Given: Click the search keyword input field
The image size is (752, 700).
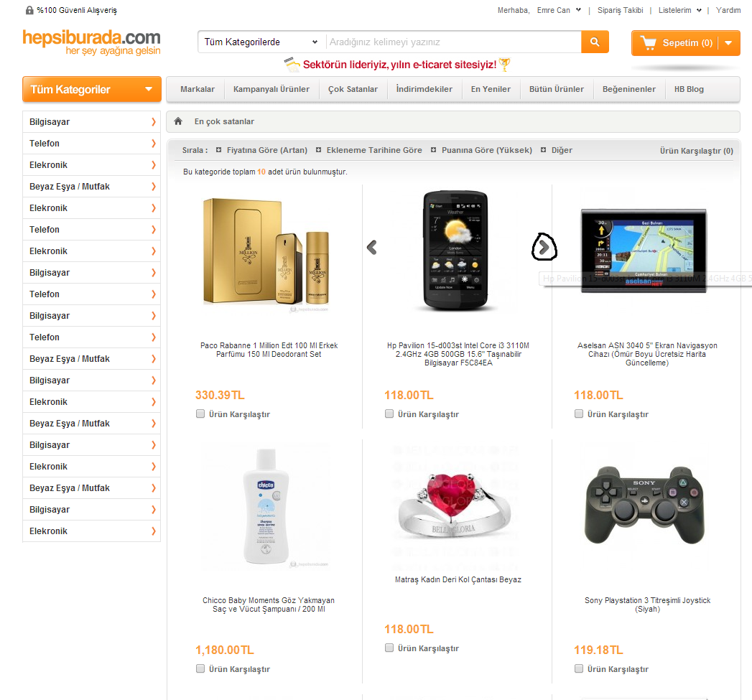Looking at the screenshot, I should (x=454, y=42).
